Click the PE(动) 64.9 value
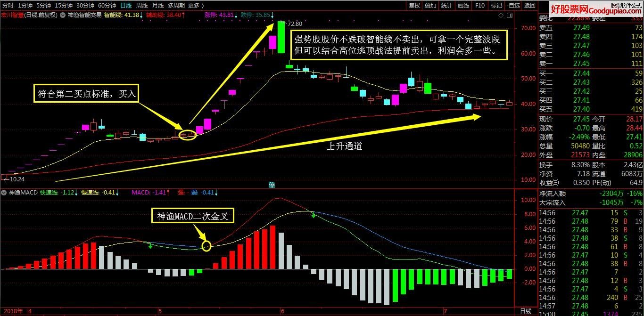 [x=636, y=183]
